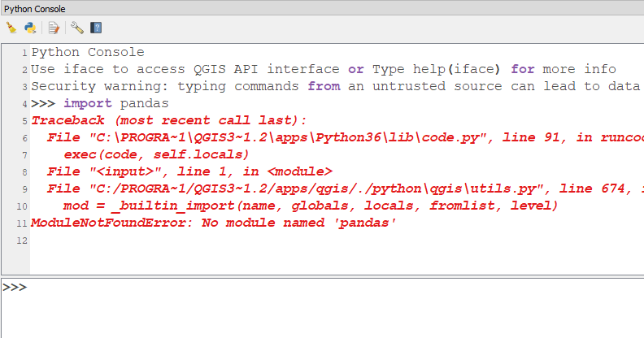Click the Python Console panel title bar
This screenshot has height=338, width=644.
tap(322, 9)
